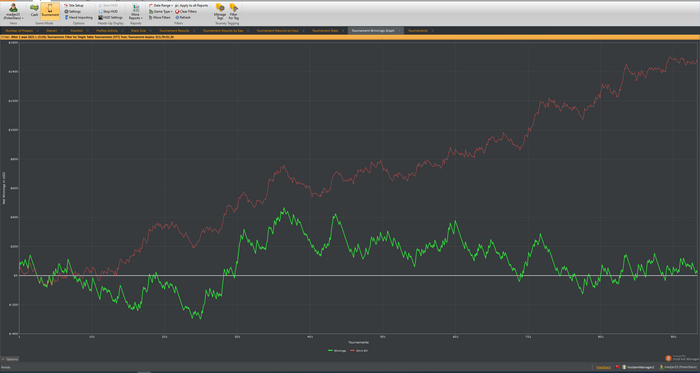Click HoldemManager2 database in status bar
Image resolution: width=700 pixels, height=373 pixels.
pos(638,367)
